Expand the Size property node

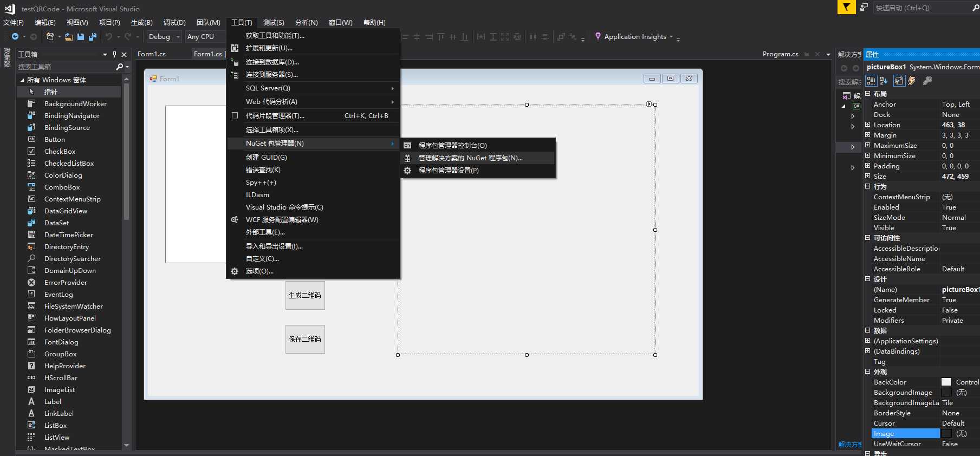pyautogui.click(x=867, y=176)
